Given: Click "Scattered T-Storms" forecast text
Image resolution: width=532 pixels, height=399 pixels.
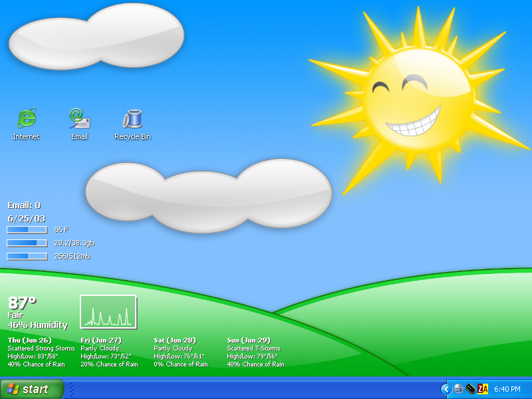Looking at the screenshot, I should pos(254,348).
